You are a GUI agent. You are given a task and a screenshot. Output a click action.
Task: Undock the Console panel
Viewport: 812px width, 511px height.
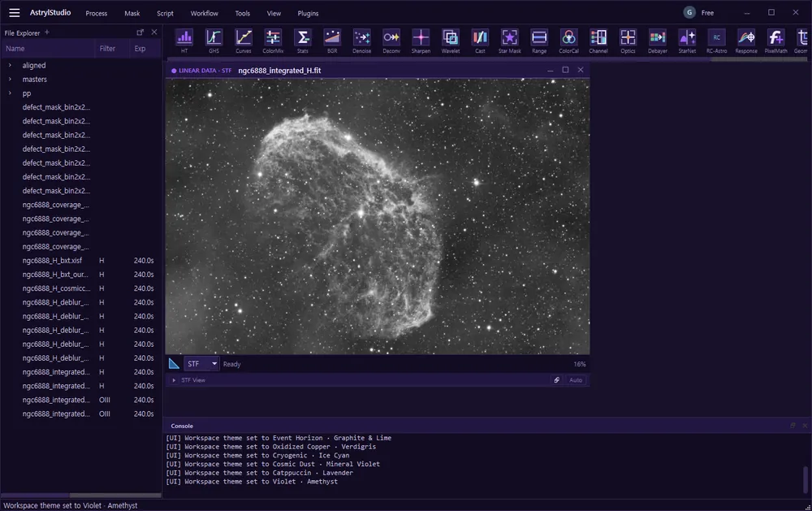click(x=793, y=426)
